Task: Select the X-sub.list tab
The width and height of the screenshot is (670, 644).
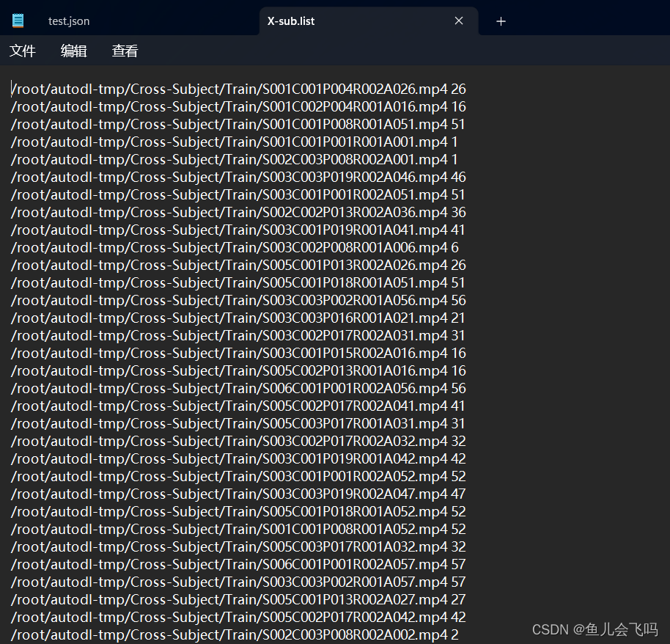Action: pos(290,21)
